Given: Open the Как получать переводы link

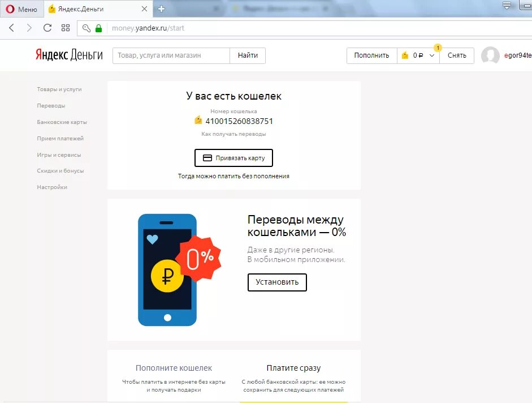Looking at the screenshot, I should 233,134.
